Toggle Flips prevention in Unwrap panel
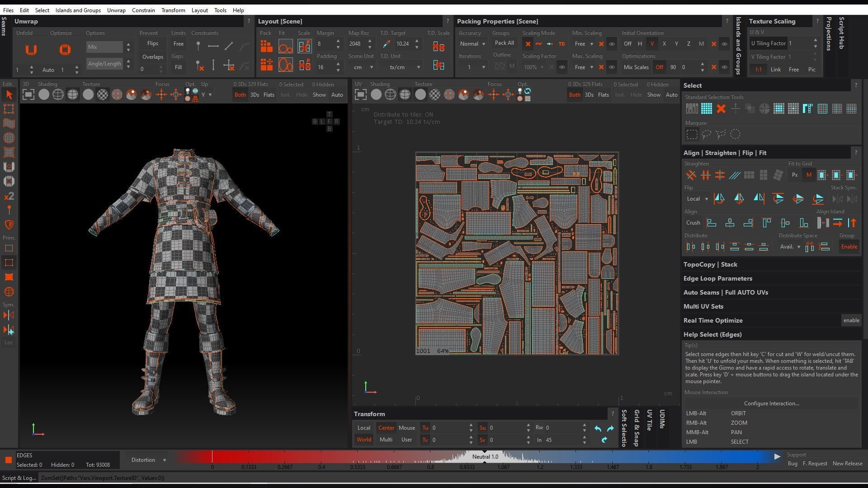This screenshot has height=488, width=868. pyautogui.click(x=152, y=43)
